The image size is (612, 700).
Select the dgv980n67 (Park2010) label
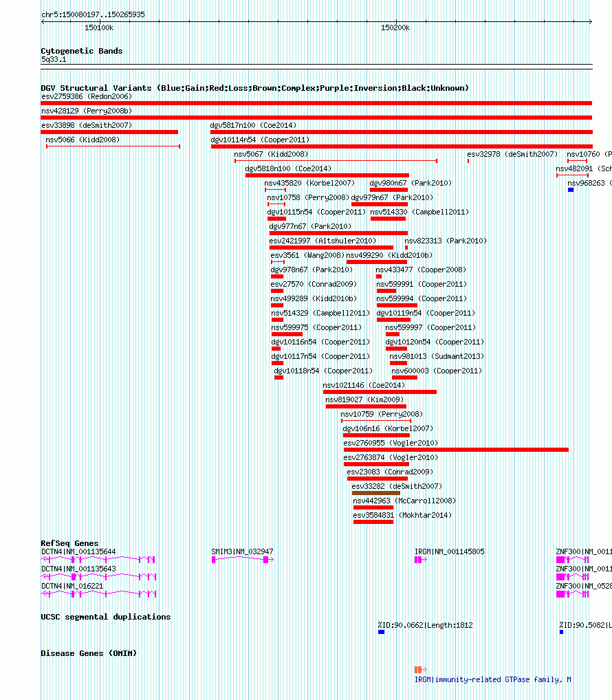pyautogui.click(x=411, y=183)
